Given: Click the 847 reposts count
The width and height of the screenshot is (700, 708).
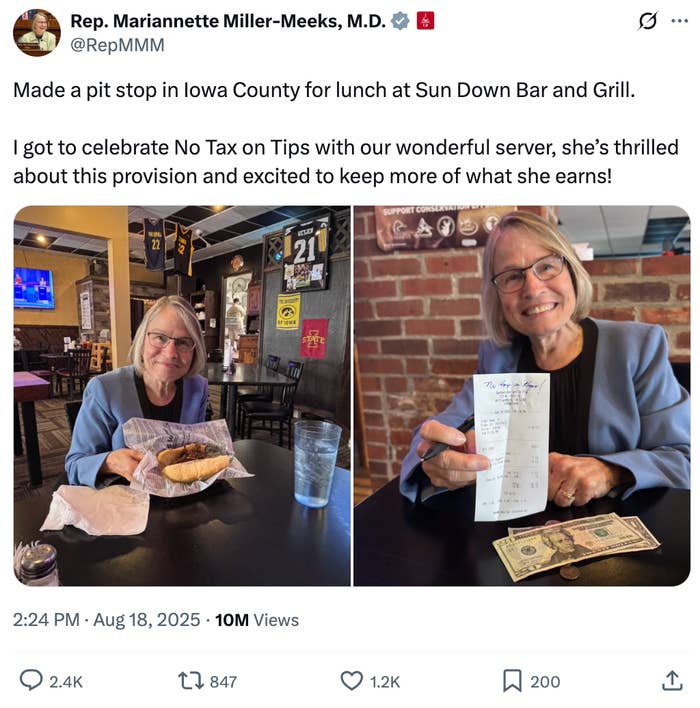Looking at the screenshot, I should pos(224,681).
